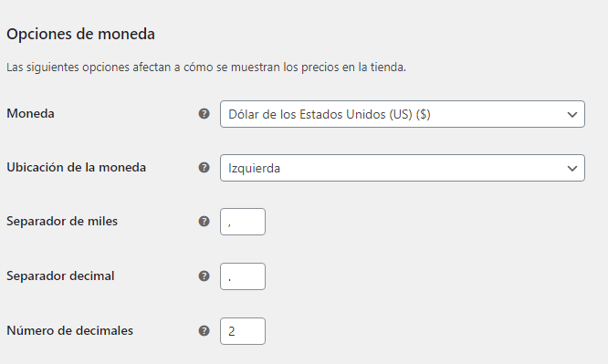The height and width of the screenshot is (364, 608).
Task: Click the help icon for Número de decimales
Action: click(204, 331)
